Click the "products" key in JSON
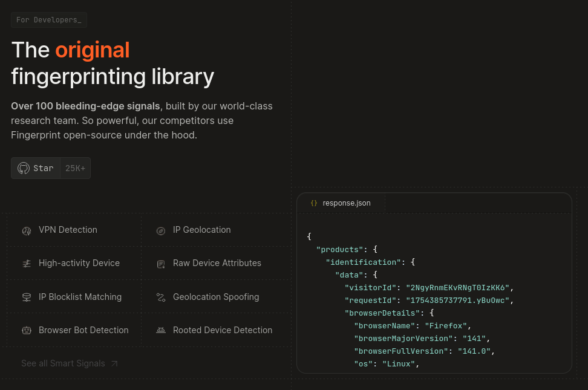 coord(340,249)
